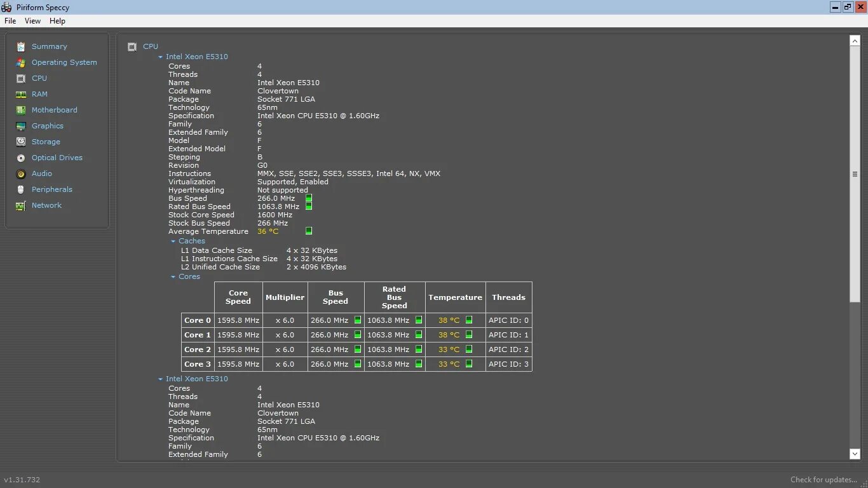
Task: Click Core 0 bus speed green indicator
Action: (358, 320)
